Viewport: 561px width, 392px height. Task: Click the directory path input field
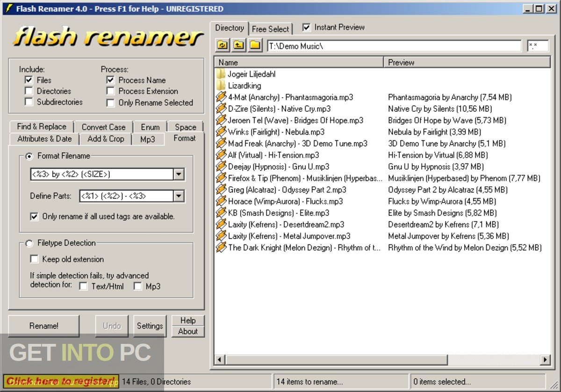click(394, 46)
